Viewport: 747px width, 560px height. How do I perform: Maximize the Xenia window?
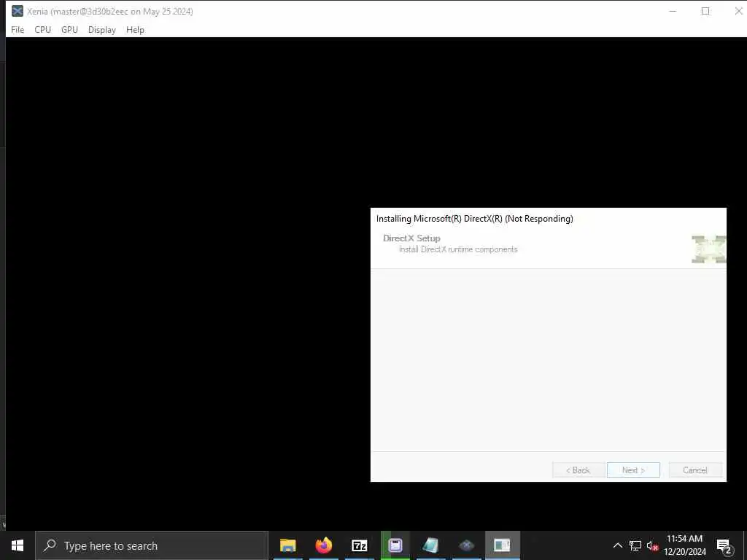pos(705,11)
